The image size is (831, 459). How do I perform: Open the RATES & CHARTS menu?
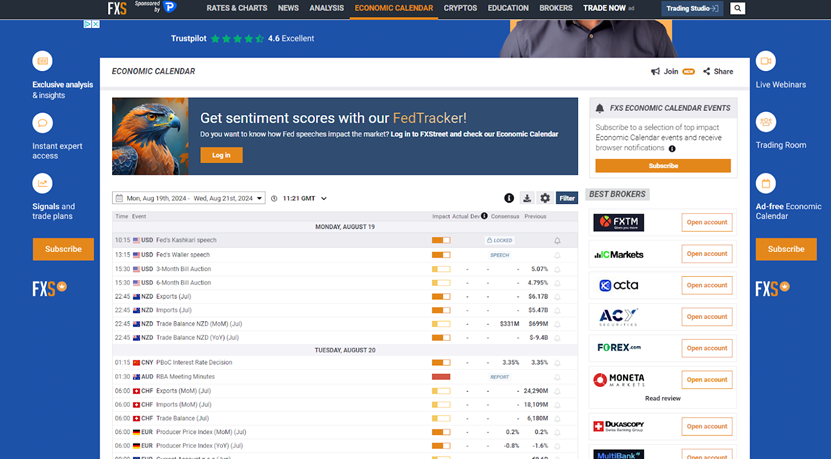click(x=237, y=8)
